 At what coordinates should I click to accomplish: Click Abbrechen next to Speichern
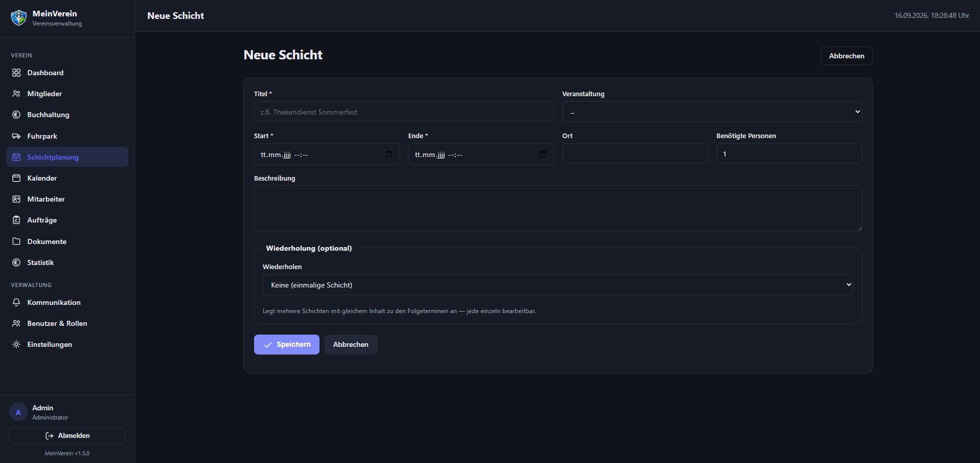coord(351,344)
